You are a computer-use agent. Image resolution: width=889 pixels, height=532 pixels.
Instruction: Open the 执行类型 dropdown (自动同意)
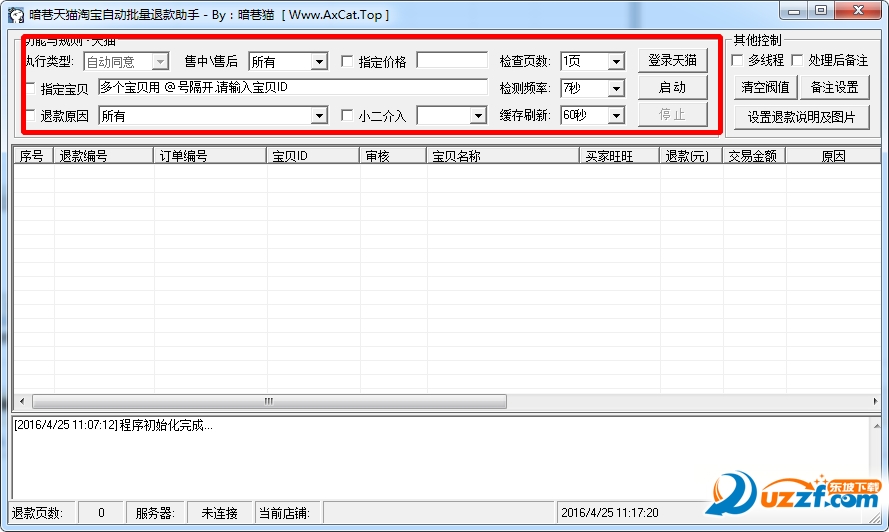[x=126, y=61]
